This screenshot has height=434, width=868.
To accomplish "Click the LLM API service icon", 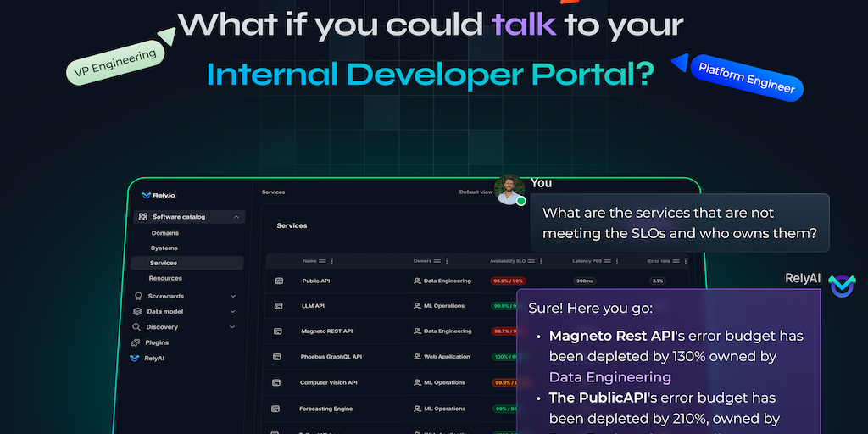I will click(278, 305).
